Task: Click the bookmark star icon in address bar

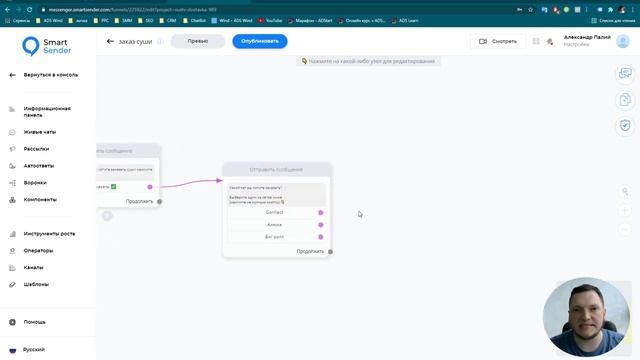Action: pos(530,9)
